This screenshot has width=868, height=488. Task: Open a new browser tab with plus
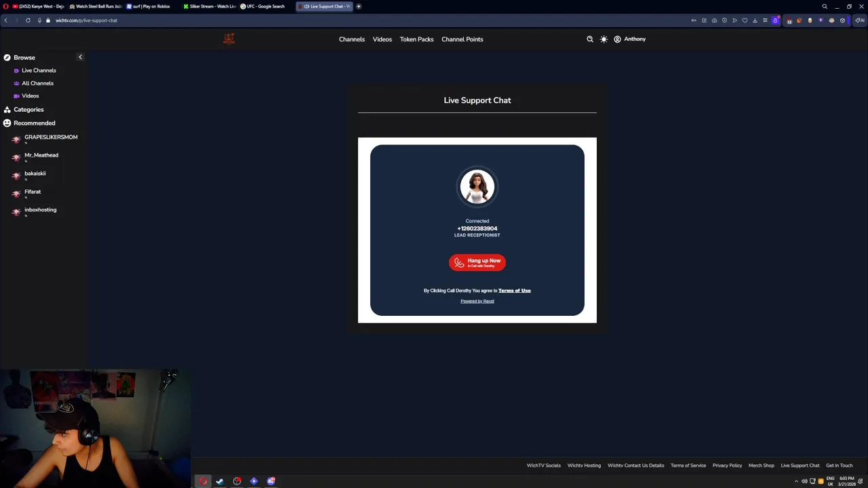pyautogui.click(x=359, y=6)
